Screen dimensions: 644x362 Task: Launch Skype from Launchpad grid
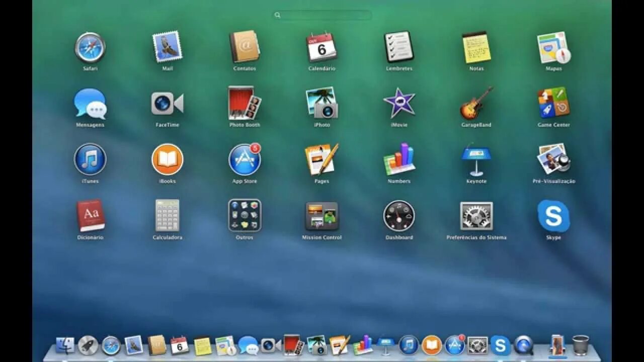point(553,216)
